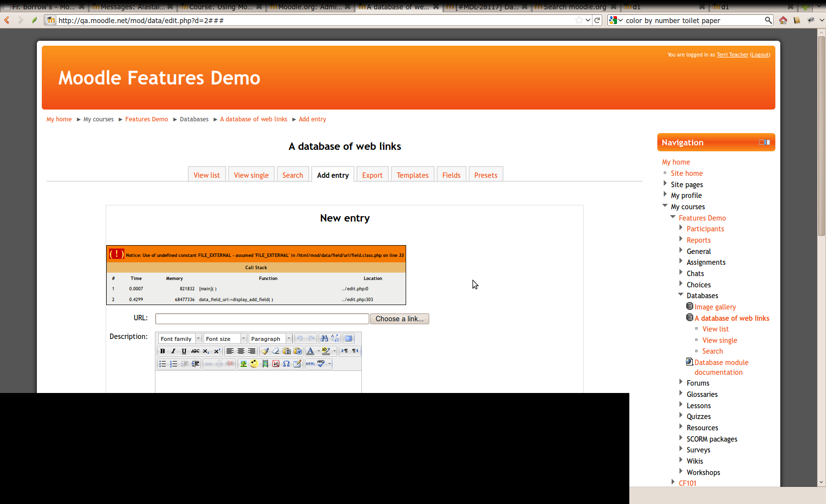The image size is (826, 504).
Task: Click Paste from Word icon
Action: (297, 351)
